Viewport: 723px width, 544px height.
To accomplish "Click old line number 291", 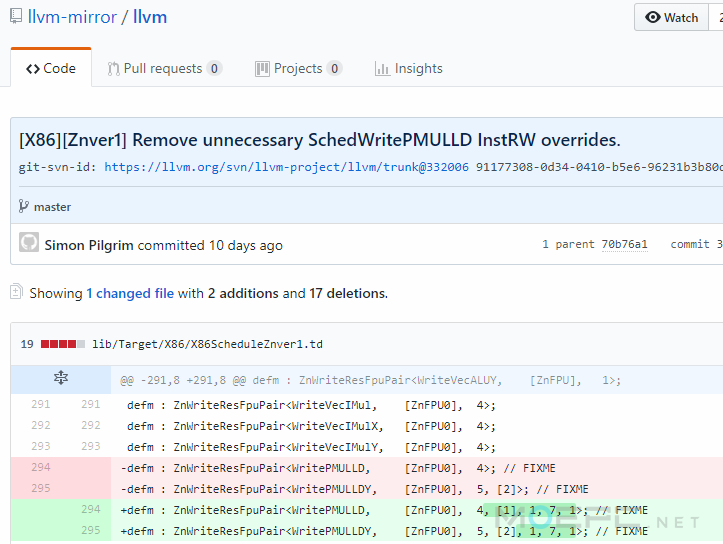I will point(41,404).
